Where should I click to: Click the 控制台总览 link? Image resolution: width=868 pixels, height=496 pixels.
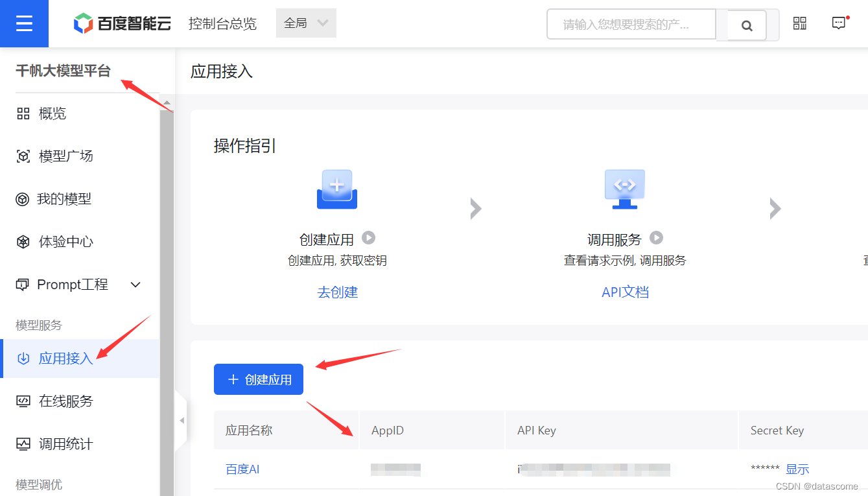click(222, 24)
